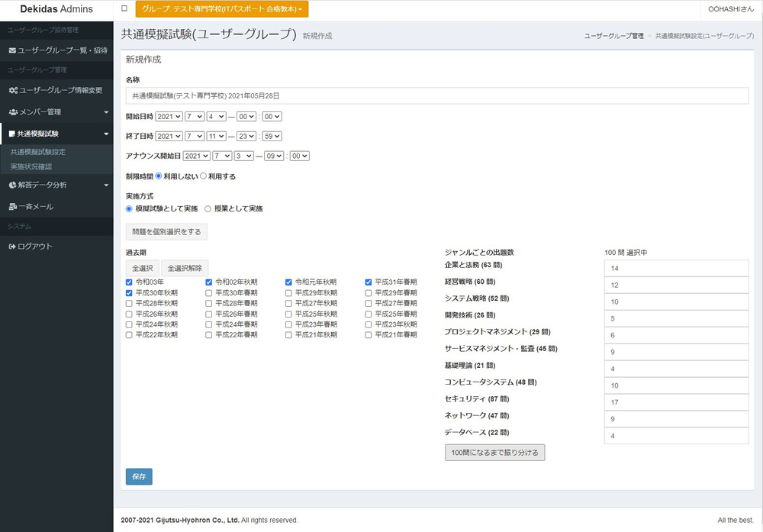Image resolution: width=763 pixels, height=532 pixels.
Task: Click the 経営戦略 question count field
Action: pyautogui.click(x=676, y=285)
